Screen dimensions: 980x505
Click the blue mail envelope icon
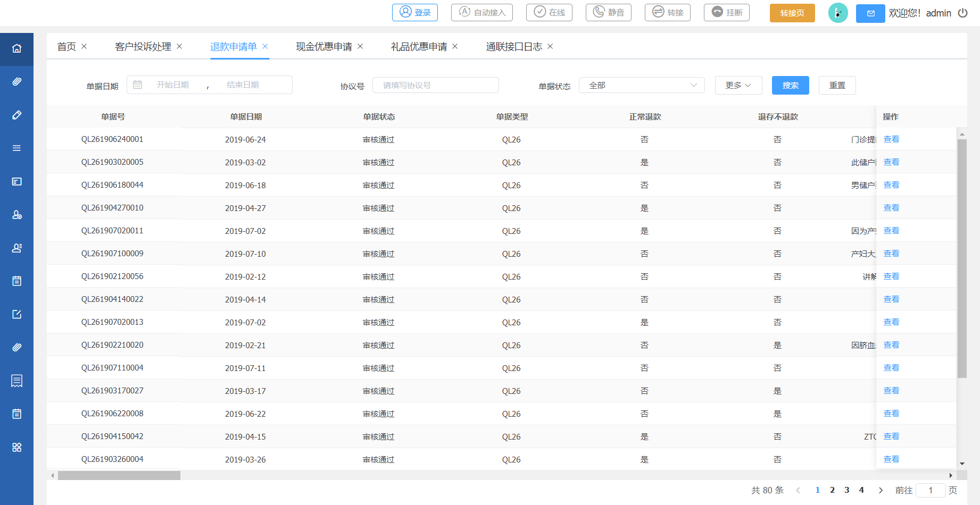point(870,13)
